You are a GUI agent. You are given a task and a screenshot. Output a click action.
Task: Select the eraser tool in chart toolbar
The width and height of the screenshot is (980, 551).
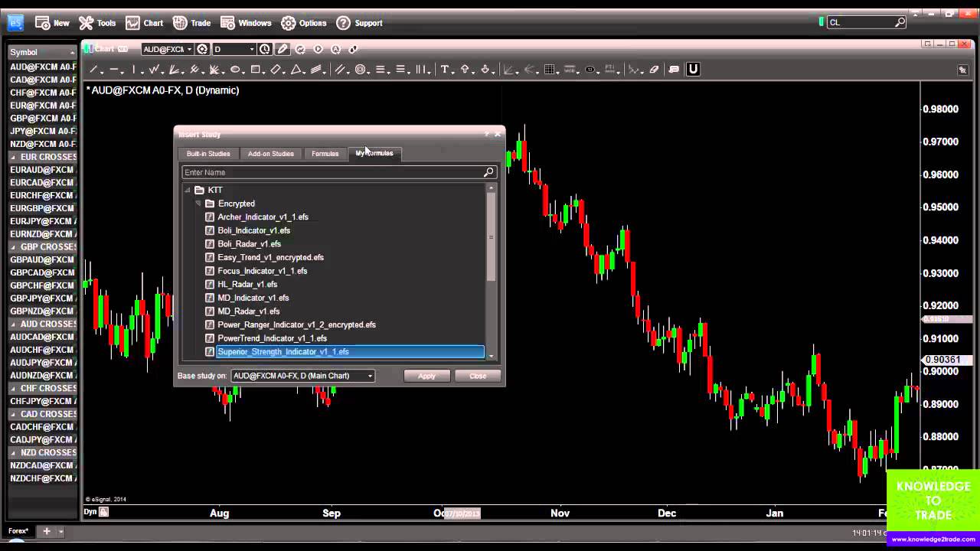click(x=654, y=70)
